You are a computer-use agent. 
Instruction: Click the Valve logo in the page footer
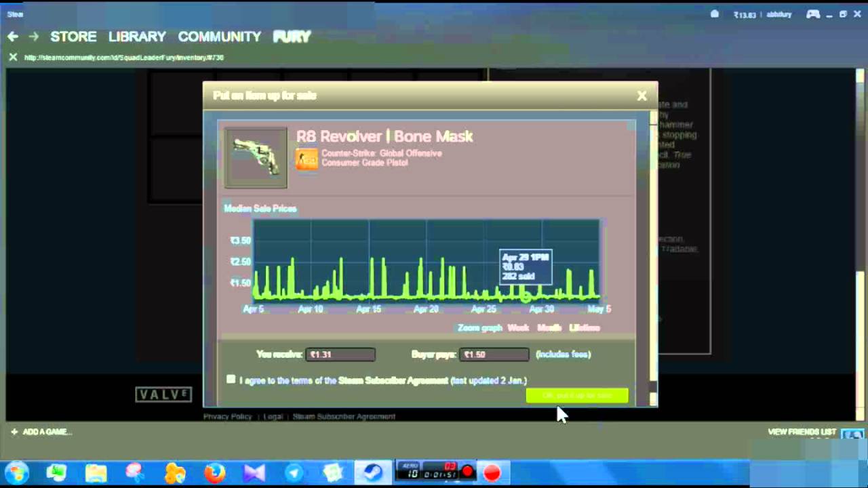[163, 394]
